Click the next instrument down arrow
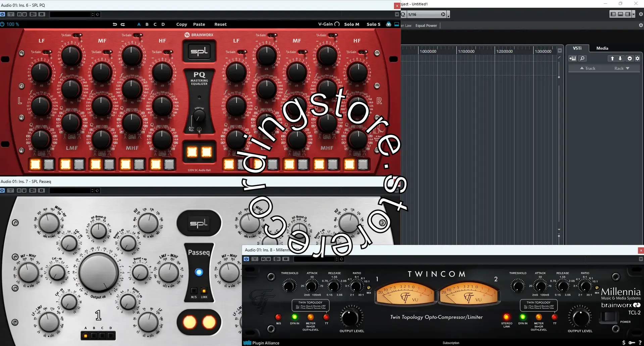The height and width of the screenshot is (346, 644). pos(620,58)
